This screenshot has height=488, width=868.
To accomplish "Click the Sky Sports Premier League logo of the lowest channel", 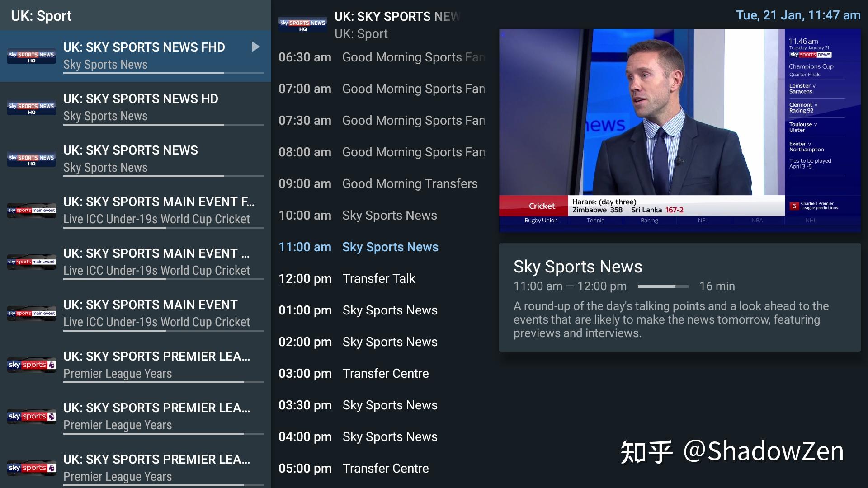I will [32, 468].
